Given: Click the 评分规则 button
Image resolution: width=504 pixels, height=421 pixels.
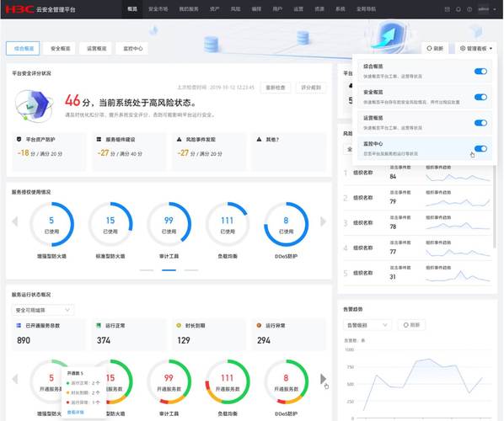Looking at the screenshot, I should (x=311, y=88).
